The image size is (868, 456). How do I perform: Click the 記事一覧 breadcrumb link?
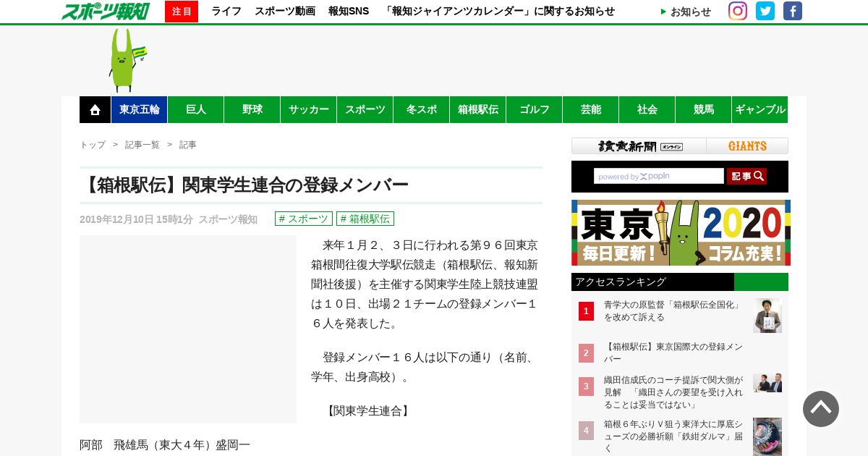click(142, 145)
